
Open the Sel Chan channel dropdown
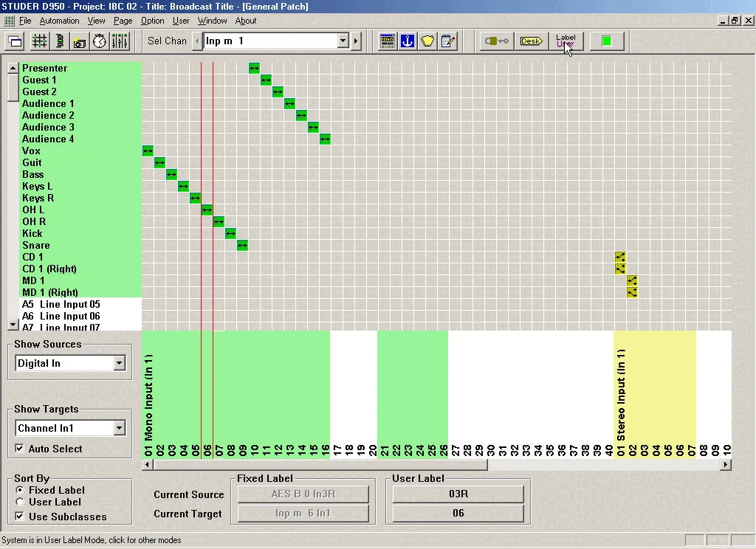click(x=343, y=41)
